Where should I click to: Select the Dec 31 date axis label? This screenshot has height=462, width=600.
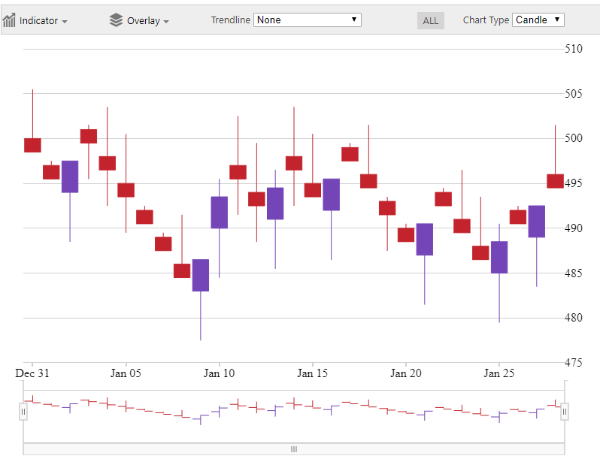(x=32, y=373)
